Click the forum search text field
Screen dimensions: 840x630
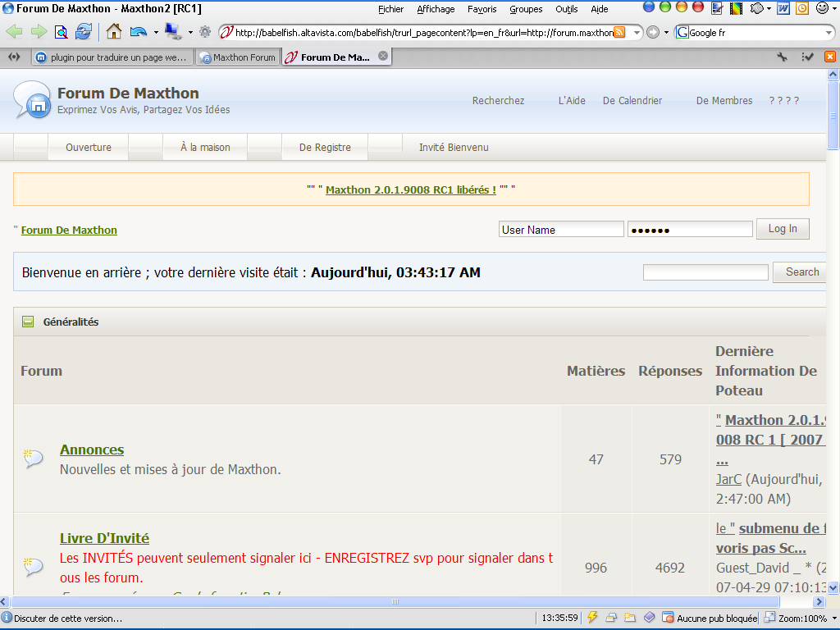(x=705, y=272)
